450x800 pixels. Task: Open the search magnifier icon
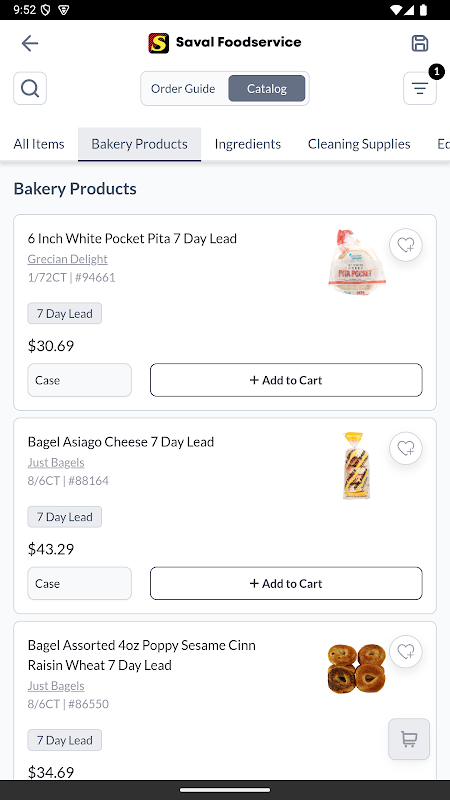[30, 89]
